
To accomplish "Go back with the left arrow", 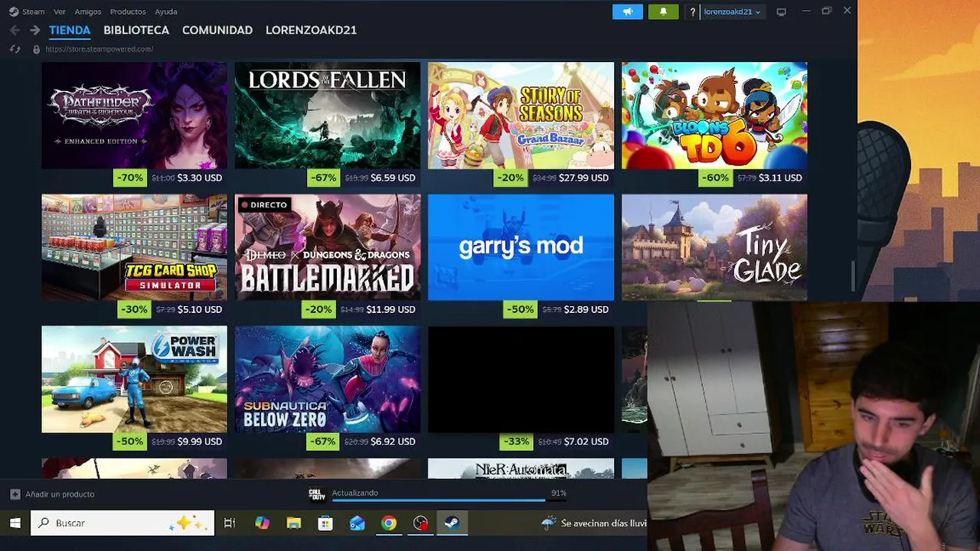I will (15, 30).
